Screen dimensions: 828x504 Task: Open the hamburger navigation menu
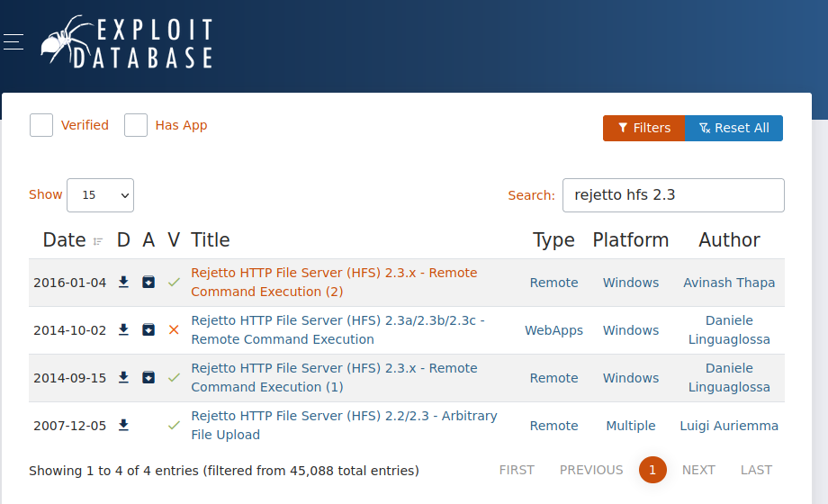(x=13, y=41)
